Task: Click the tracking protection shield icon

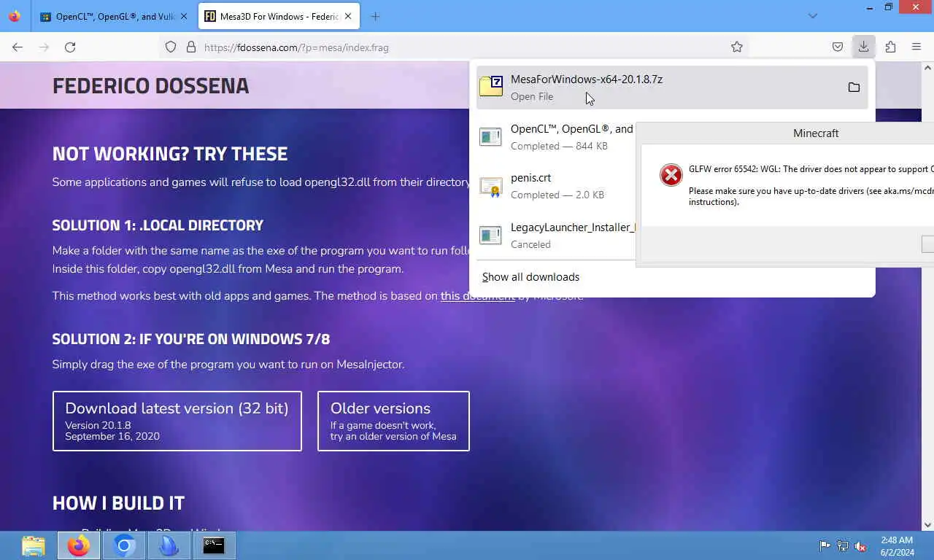Action: coord(171,47)
